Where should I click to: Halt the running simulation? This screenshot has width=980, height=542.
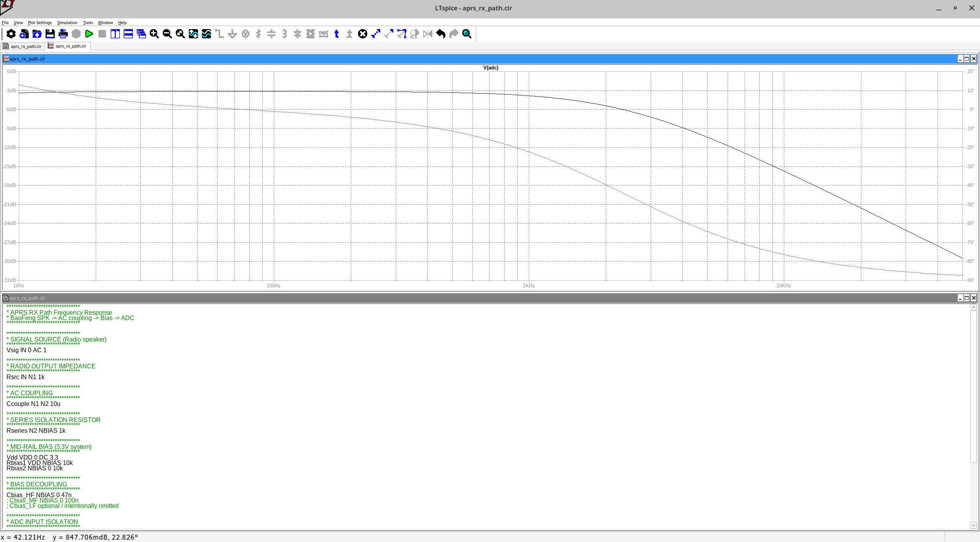[x=102, y=34]
